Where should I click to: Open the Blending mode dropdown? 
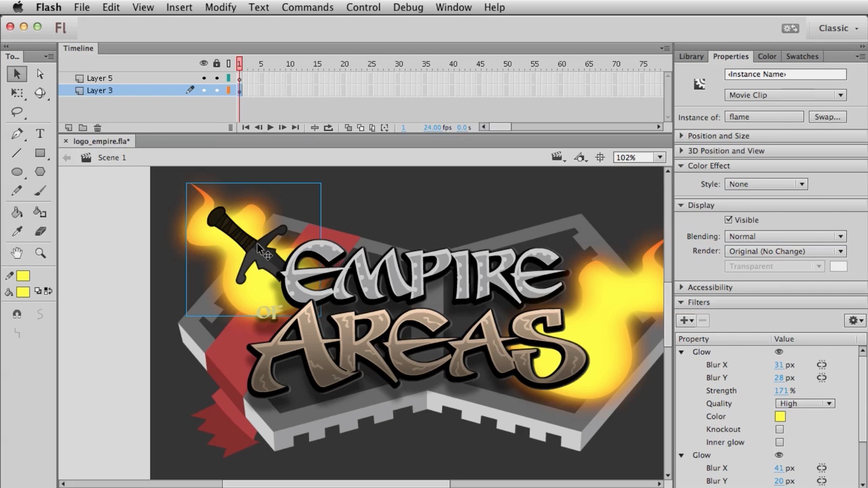click(x=784, y=236)
